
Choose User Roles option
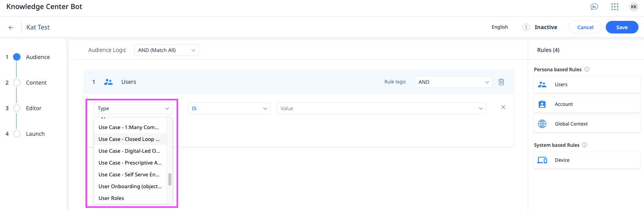pos(130,198)
